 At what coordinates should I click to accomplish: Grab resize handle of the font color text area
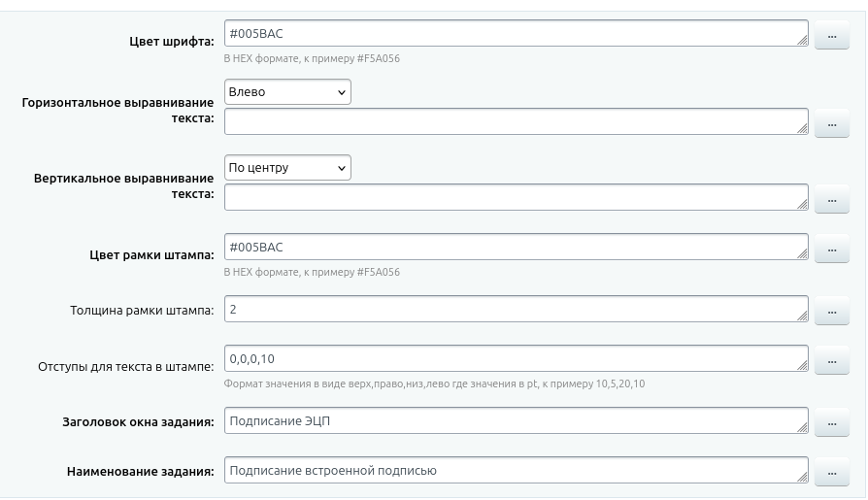pyautogui.click(x=802, y=41)
